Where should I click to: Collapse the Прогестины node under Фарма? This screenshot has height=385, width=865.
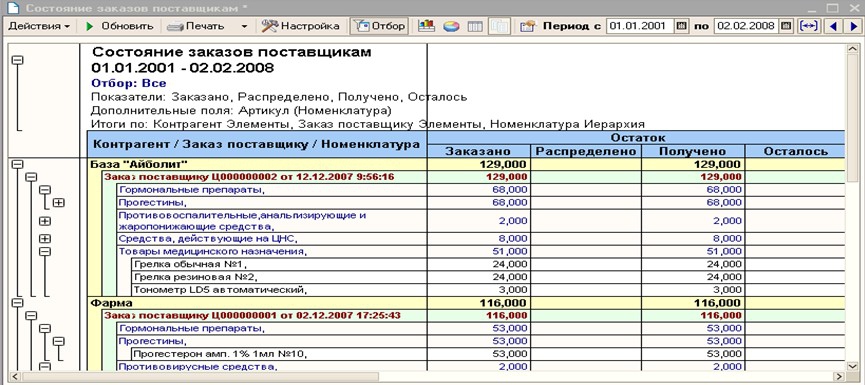click(x=58, y=341)
